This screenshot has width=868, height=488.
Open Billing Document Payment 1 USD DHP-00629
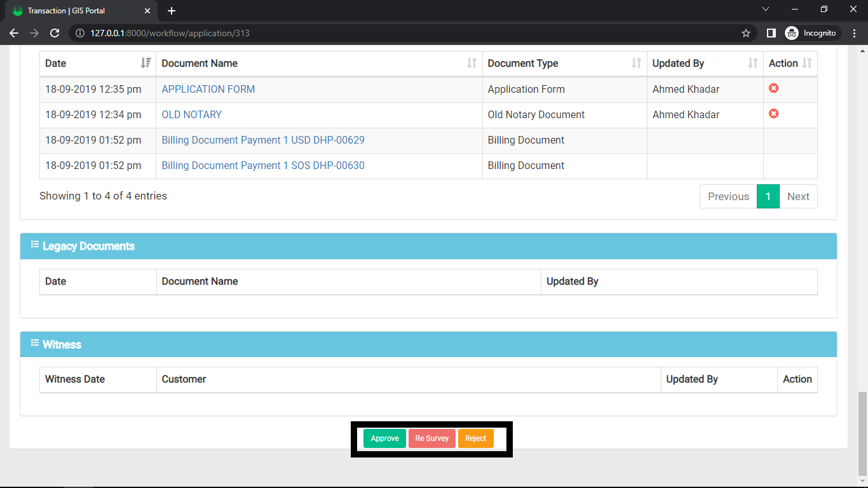click(x=263, y=140)
